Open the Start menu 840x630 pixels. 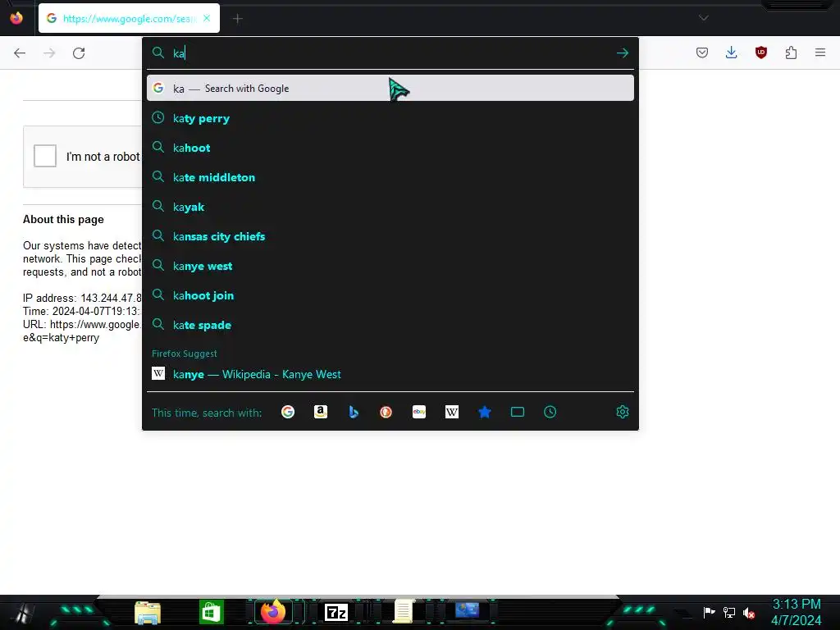[x=21, y=613]
